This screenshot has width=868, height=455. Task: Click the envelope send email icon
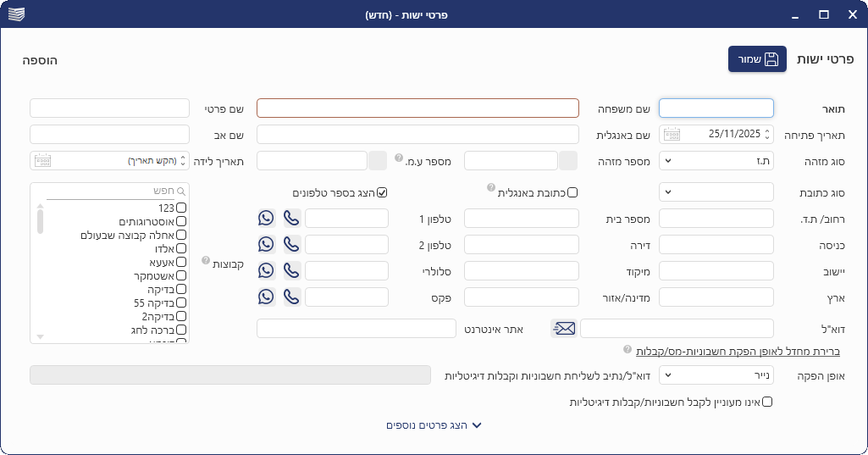coord(563,329)
